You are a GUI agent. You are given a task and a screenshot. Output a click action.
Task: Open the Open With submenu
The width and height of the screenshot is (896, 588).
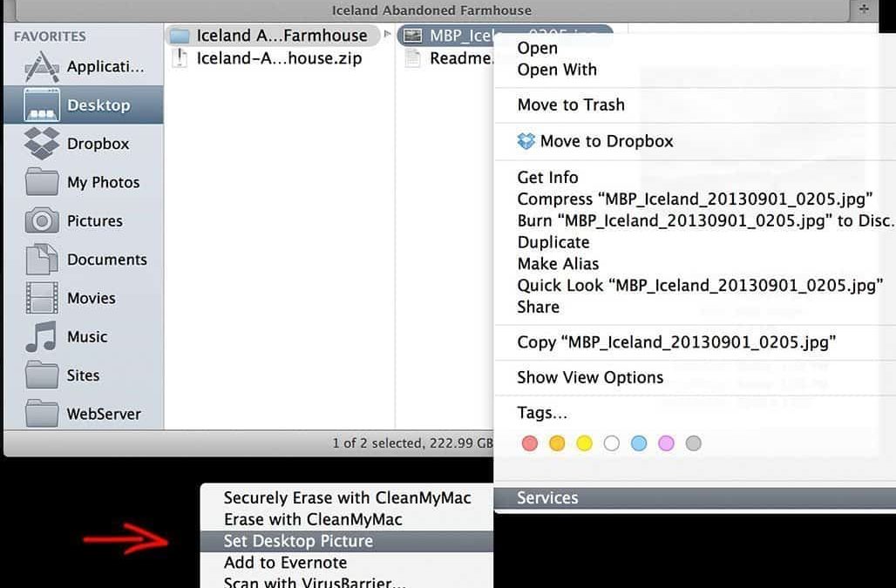556,70
